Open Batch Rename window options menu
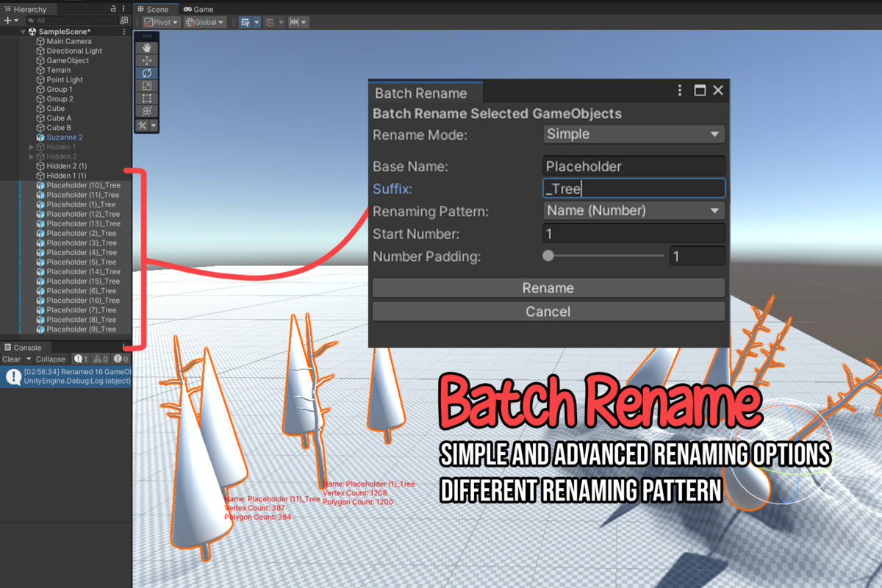This screenshot has height=588, width=882. (681, 90)
